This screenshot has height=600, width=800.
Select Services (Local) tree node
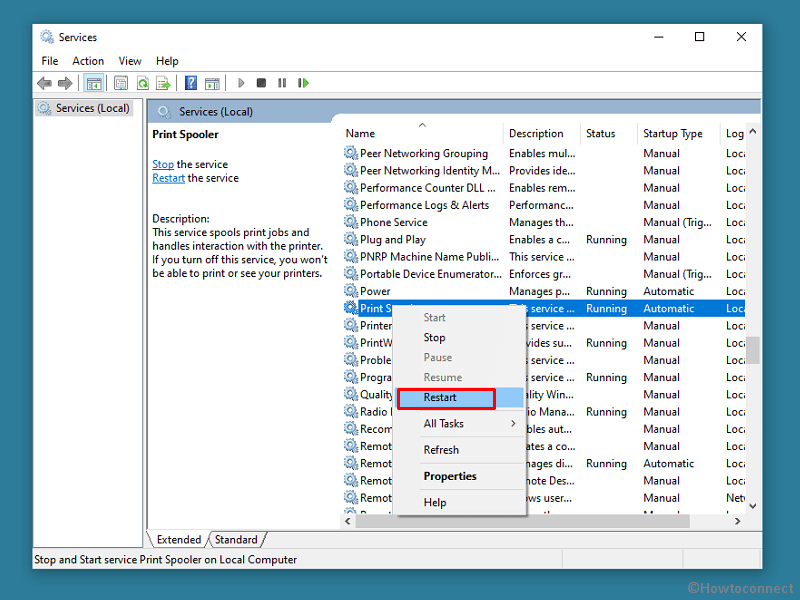click(85, 108)
